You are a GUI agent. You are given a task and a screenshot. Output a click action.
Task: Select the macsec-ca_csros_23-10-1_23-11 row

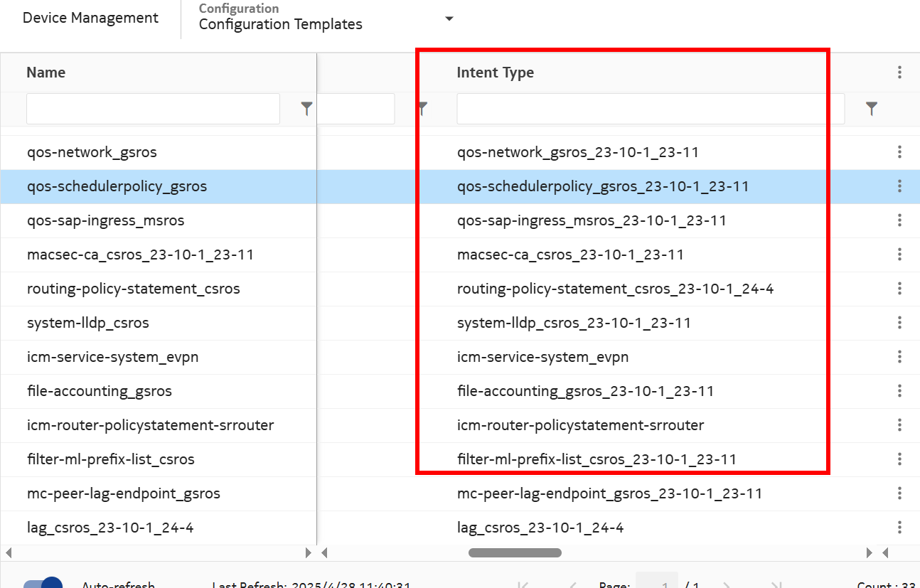[140, 255]
